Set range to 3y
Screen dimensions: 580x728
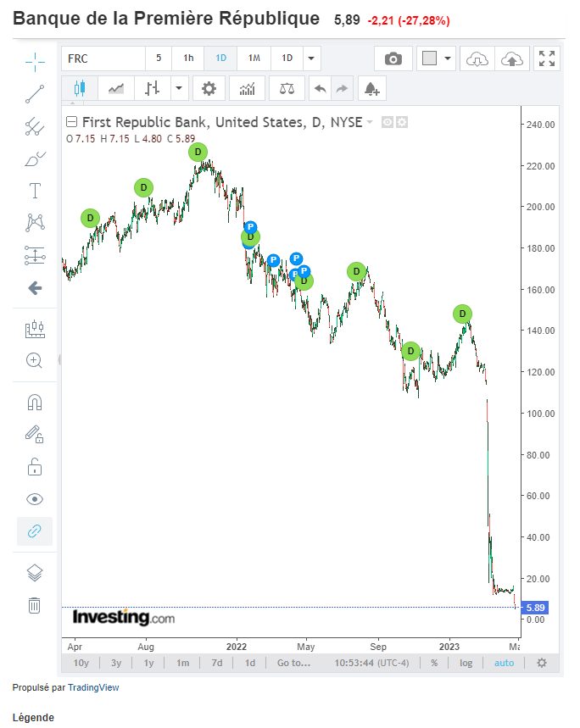pyautogui.click(x=116, y=663)
